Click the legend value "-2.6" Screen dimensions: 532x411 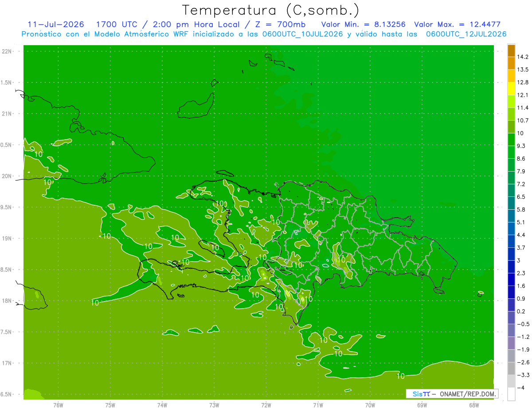524,362
